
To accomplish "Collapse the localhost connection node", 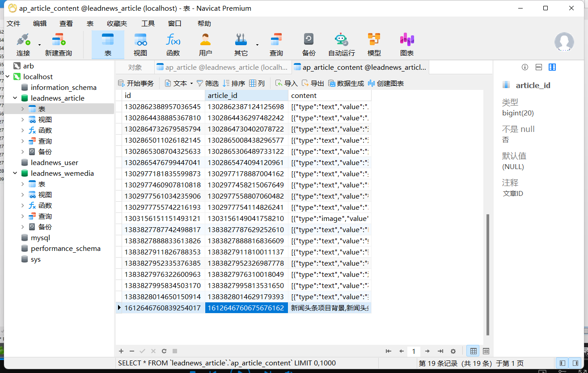I will click(8, 76).
